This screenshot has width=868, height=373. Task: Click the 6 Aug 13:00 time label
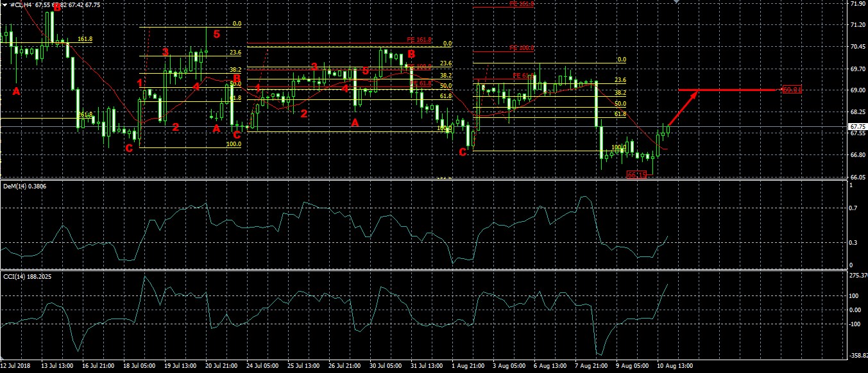pyautogui.click(x=550, y=367)
